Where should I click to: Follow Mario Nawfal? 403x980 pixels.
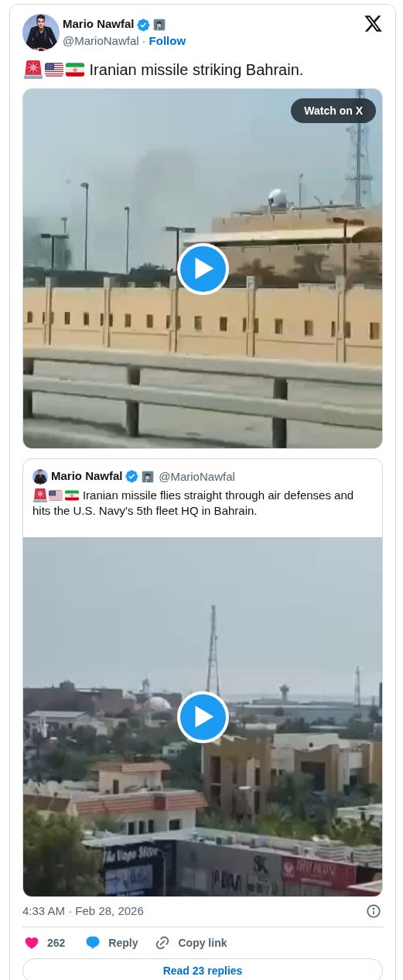pyautogui.click(x=167, y=41)
